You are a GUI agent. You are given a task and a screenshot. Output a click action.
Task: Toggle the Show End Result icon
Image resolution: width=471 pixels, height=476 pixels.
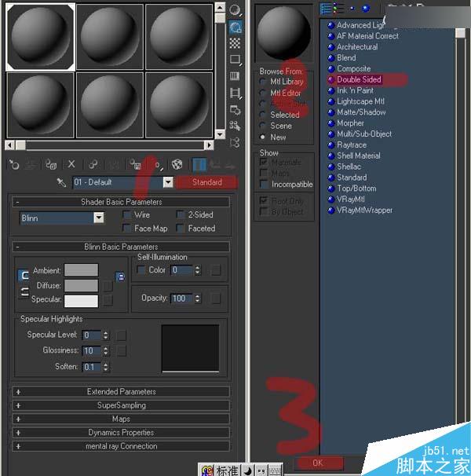(199, 165)
